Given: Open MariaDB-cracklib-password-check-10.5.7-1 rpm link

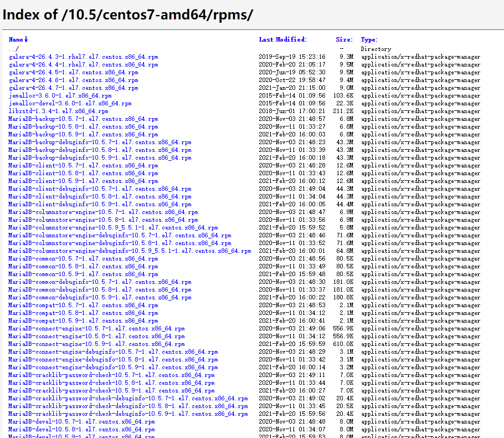Looking at the screenshot, I should 111,375.
